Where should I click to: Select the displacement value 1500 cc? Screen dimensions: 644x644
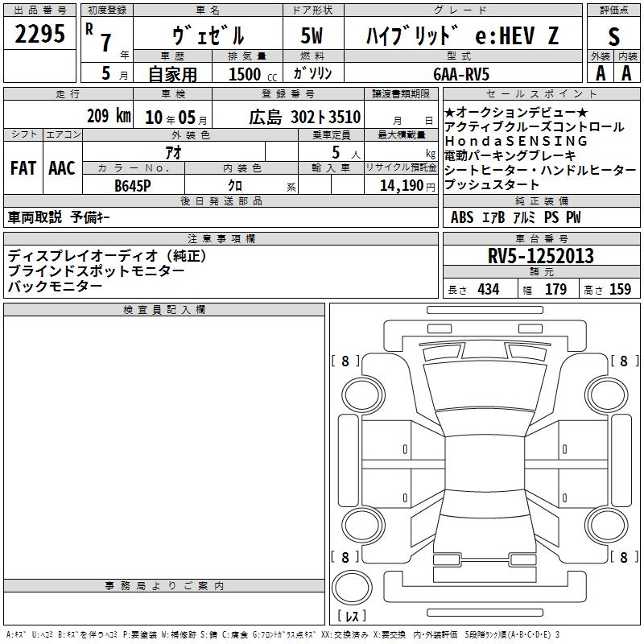253,74
